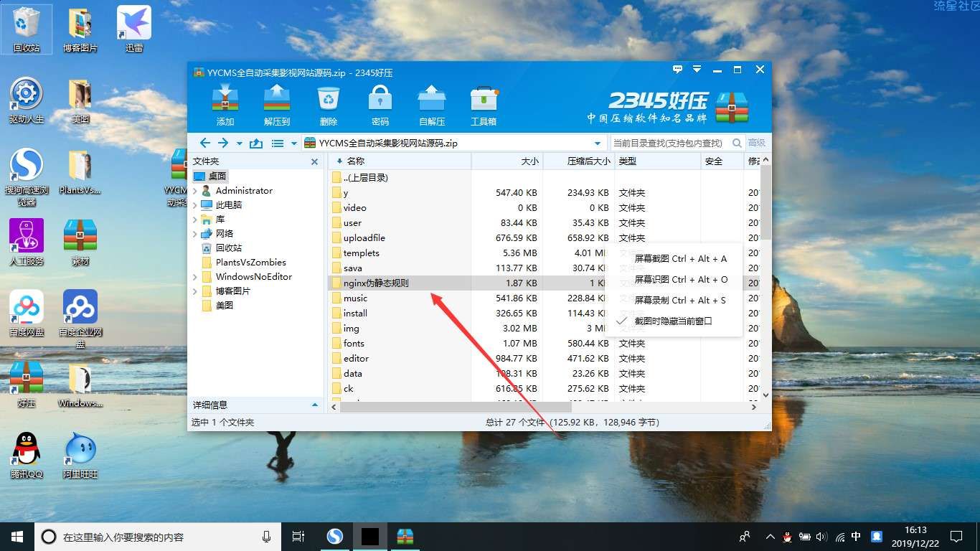Show hidden system tray icons
980x551 pixels.
click(770, 536)
